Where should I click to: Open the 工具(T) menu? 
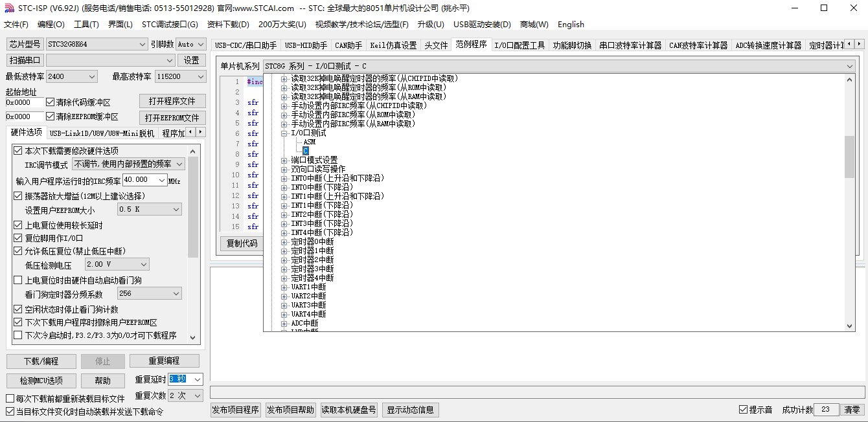click(x=86, y=25)
